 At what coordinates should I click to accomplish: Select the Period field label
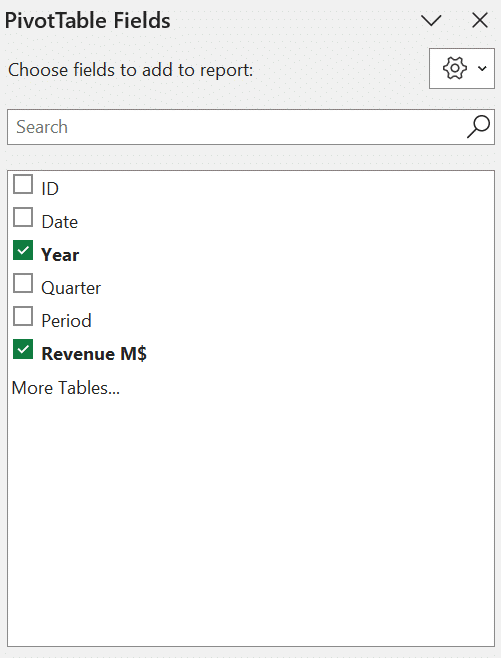point(66,321)
